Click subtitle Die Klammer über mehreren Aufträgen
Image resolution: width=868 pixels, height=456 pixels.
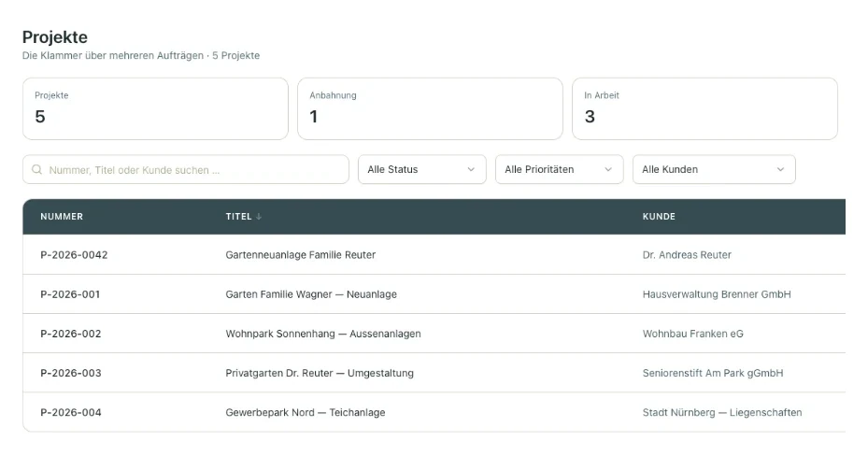(113, 55)
